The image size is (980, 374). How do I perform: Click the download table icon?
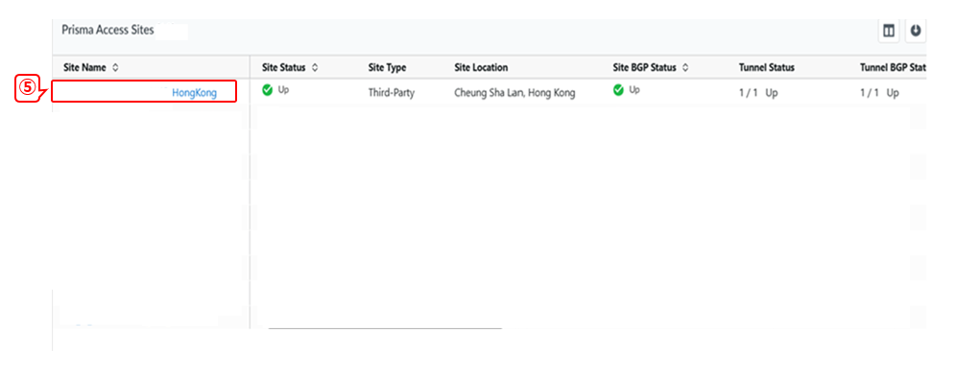[916, 32]
